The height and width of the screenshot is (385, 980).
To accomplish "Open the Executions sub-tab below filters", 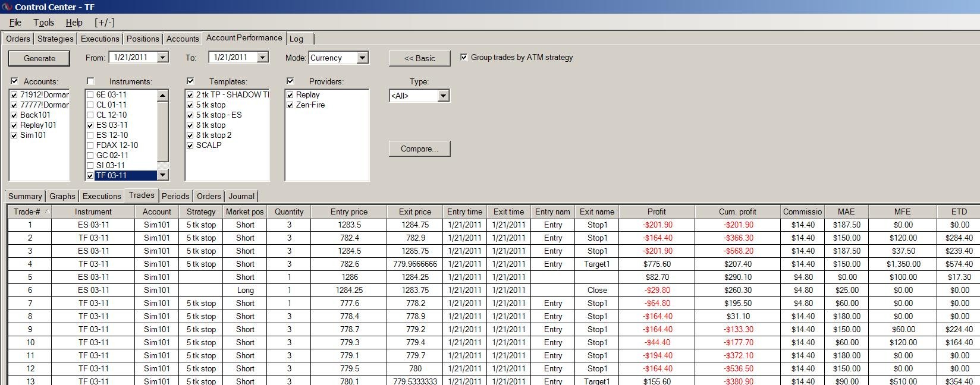I will pos(102,196).
